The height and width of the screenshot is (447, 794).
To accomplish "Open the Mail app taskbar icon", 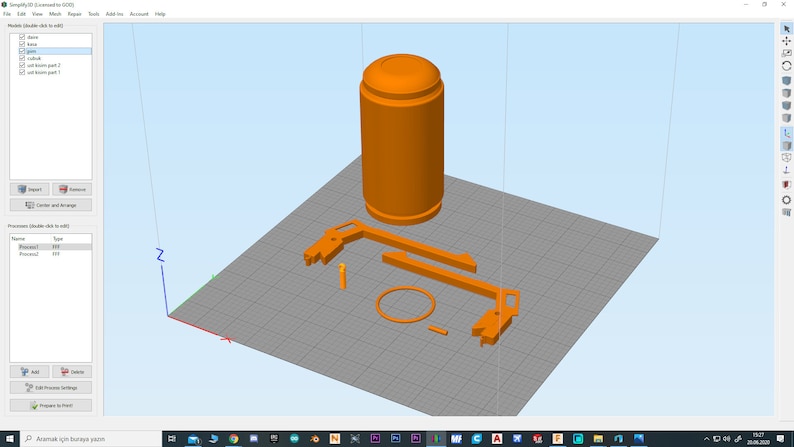I will (193, 439).
